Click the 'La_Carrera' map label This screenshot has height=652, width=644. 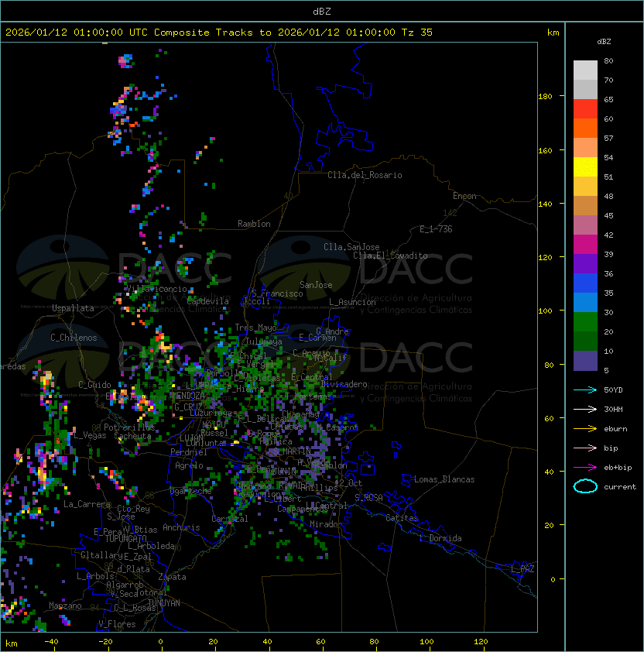pos(87,504)
